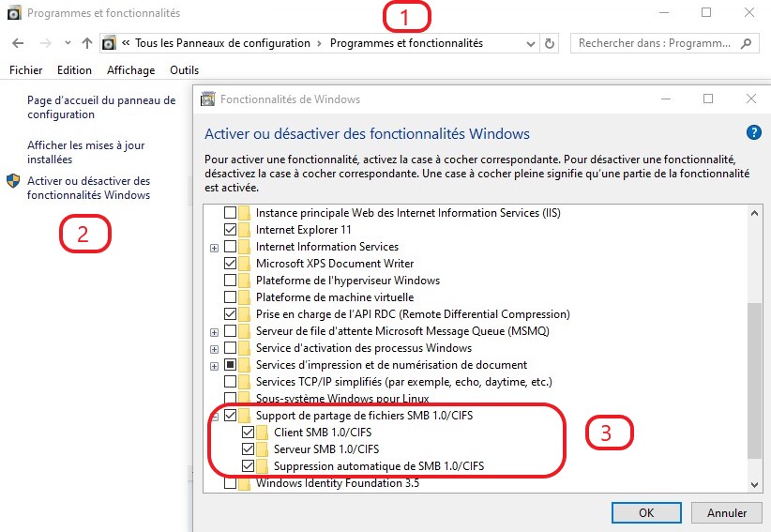Click folder icon of Client SMB 1.0/CIFS
Image resolution: width=771 pixels, height=532 pixels.
(x=262, y=433)
